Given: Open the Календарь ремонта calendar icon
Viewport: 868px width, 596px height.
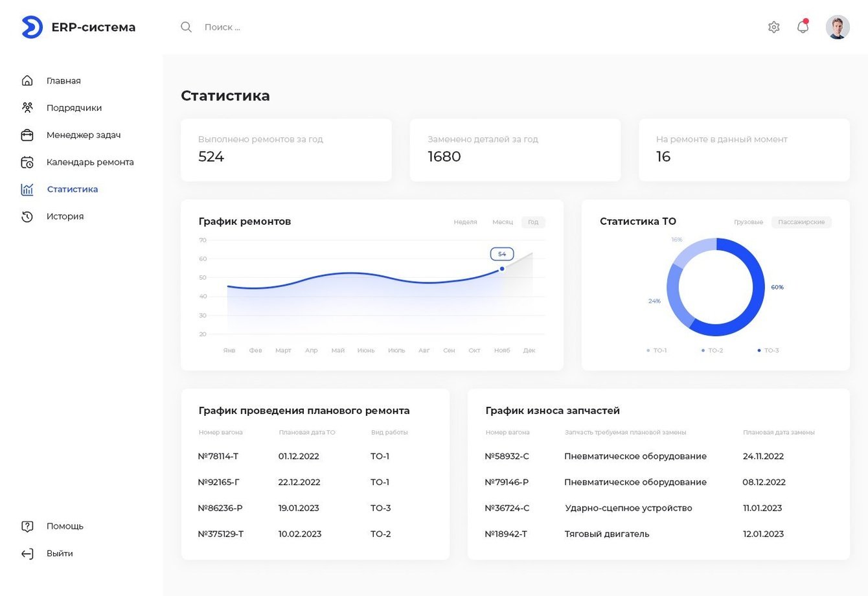Looking at the screenshot, I should [27, 162].
